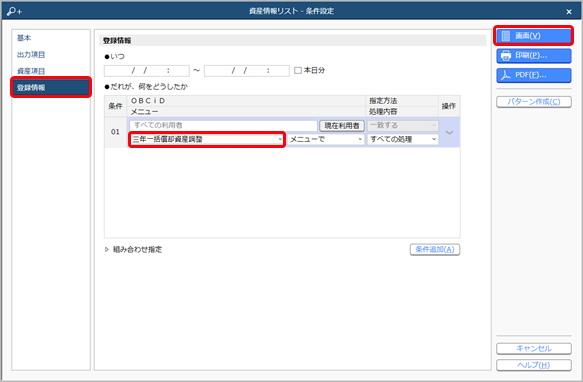
Task: Click the search-plus icon in title bar
Action: coord(14,11)
